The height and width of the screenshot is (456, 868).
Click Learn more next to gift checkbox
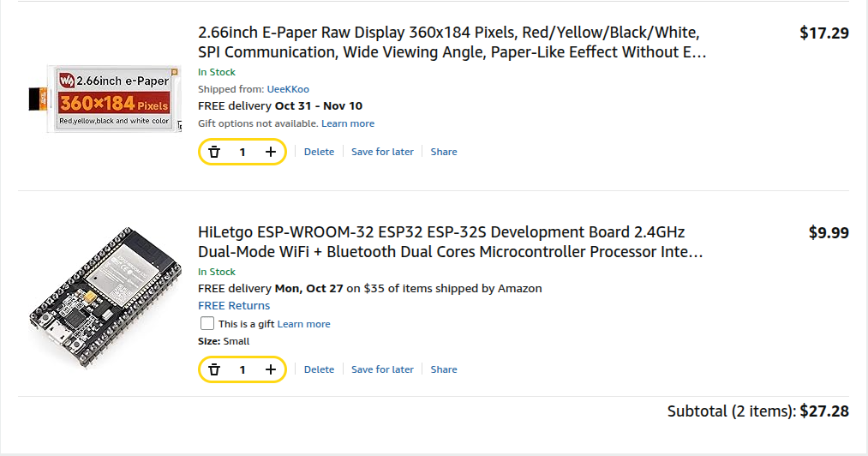[303, 324]
